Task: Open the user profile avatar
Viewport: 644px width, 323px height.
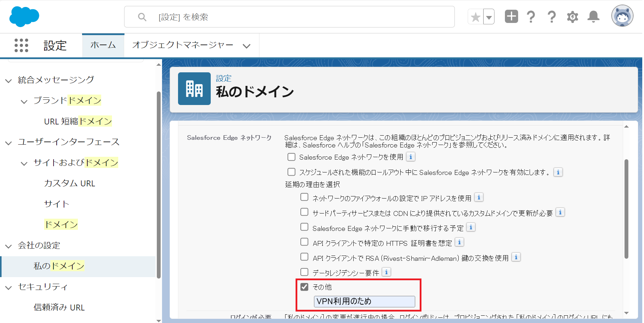Action: pos(622,16)
